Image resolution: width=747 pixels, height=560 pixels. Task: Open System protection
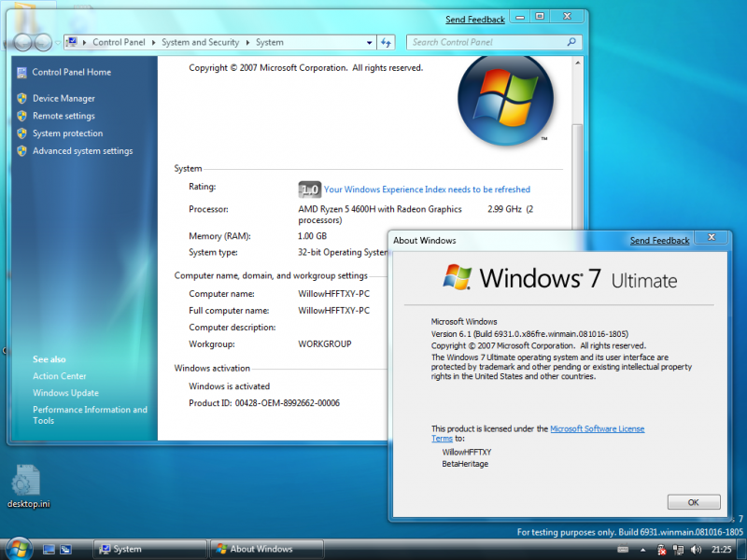point(67,133)
